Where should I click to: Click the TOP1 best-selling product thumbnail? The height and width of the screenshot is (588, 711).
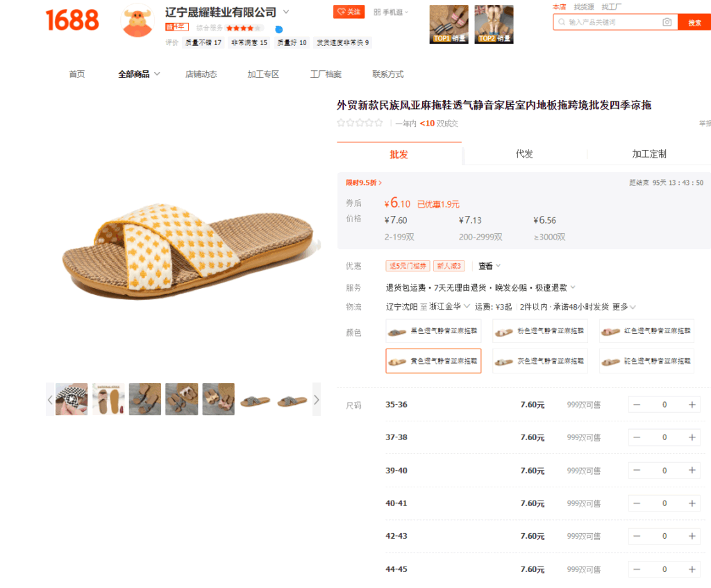pyautogui.click(x=449, y=24)
